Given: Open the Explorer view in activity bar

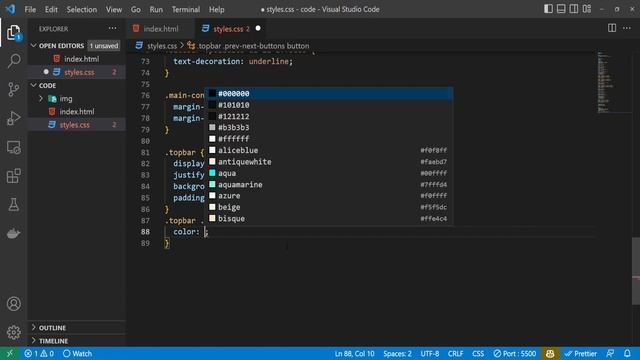Looking at the screenshot, I should point(13,33).
